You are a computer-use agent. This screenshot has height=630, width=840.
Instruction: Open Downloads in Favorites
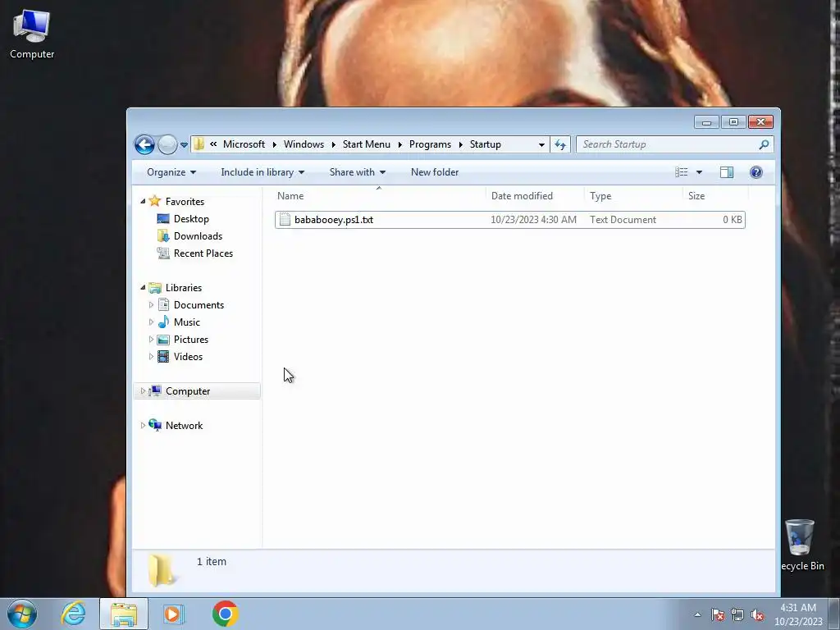coord(198,235)
